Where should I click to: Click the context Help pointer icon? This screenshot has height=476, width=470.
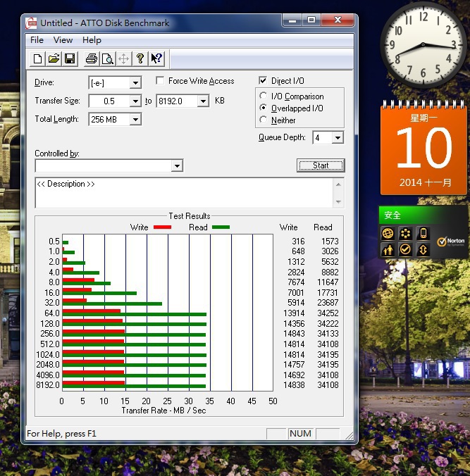tap(156, 58)
